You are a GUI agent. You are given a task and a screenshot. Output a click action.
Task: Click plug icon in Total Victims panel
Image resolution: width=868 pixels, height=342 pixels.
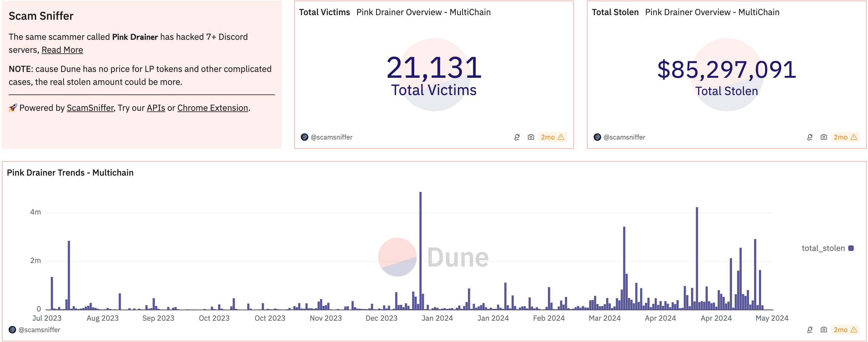click(x=517, y=137)
